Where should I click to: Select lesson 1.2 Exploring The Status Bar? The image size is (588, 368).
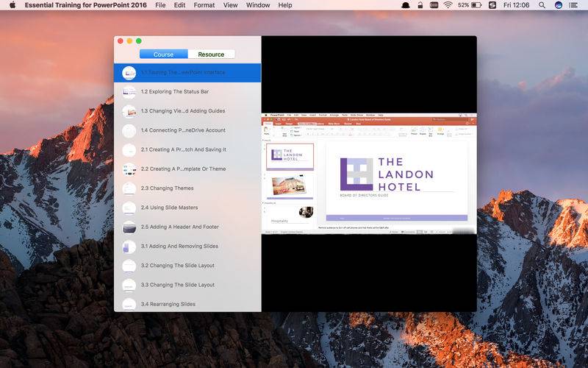point(175,92)
